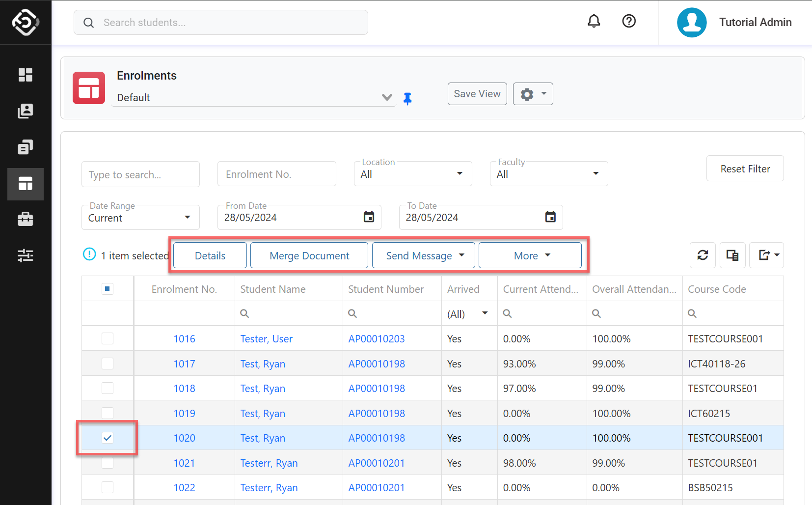Click the blue pin icon beside Default view
Screen dimensions: 812x505
coord(407,99)
